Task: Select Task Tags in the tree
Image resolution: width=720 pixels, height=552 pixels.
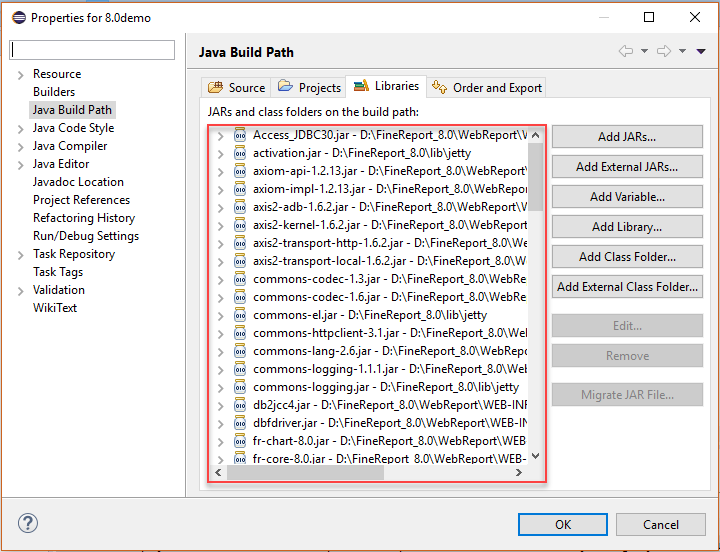Action: click(x=58, y=272)
